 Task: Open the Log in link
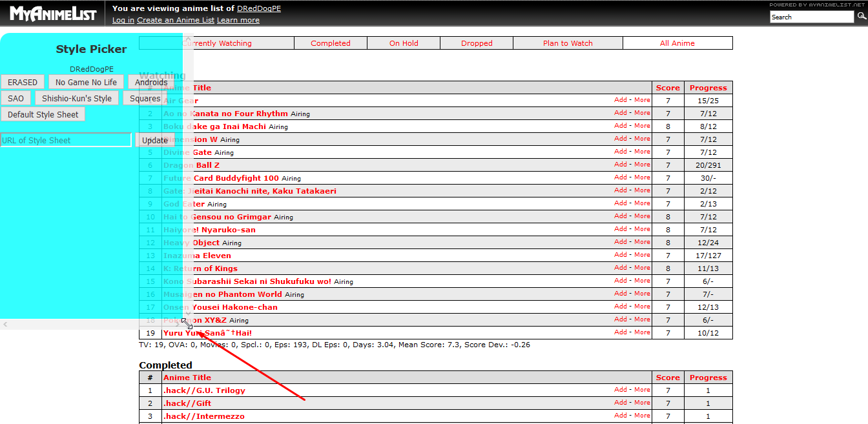(123, 20)
